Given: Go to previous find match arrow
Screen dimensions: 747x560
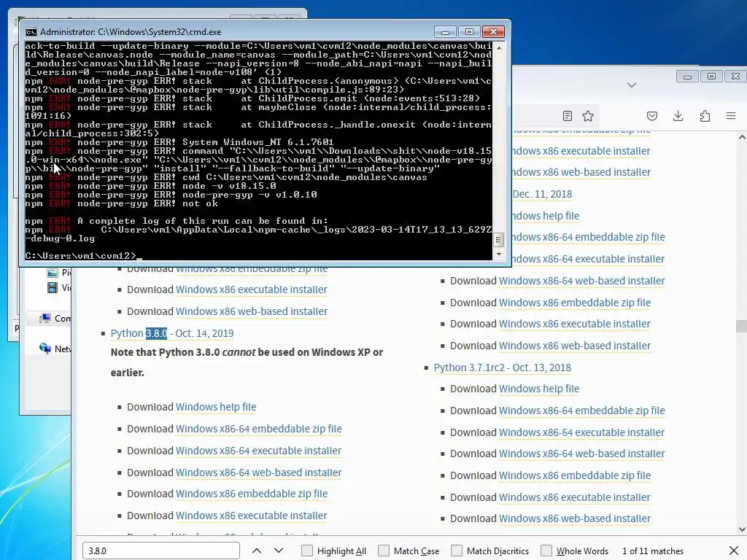Looking at the screenshot, I should click(x=256, y=551).
